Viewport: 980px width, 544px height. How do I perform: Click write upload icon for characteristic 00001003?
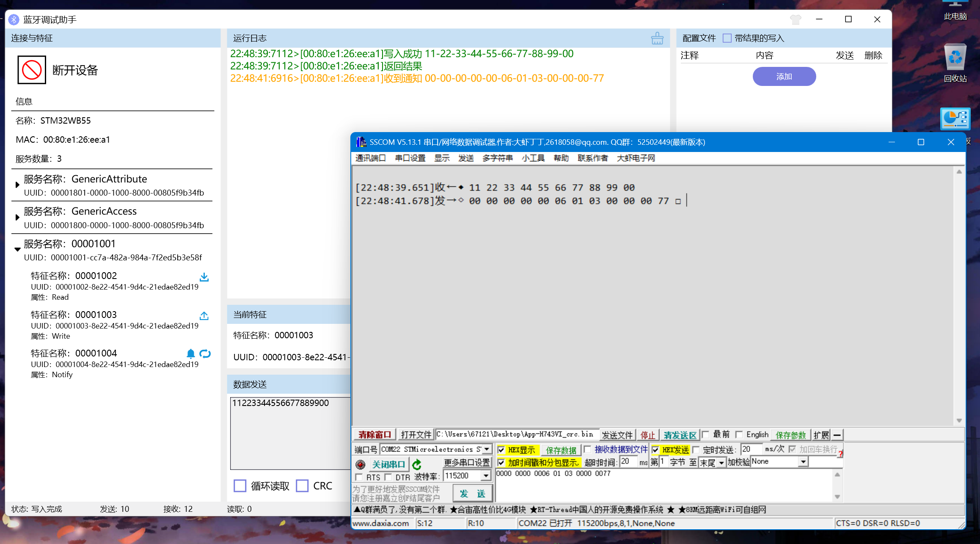pyautogui.click(x=204, y=316)
